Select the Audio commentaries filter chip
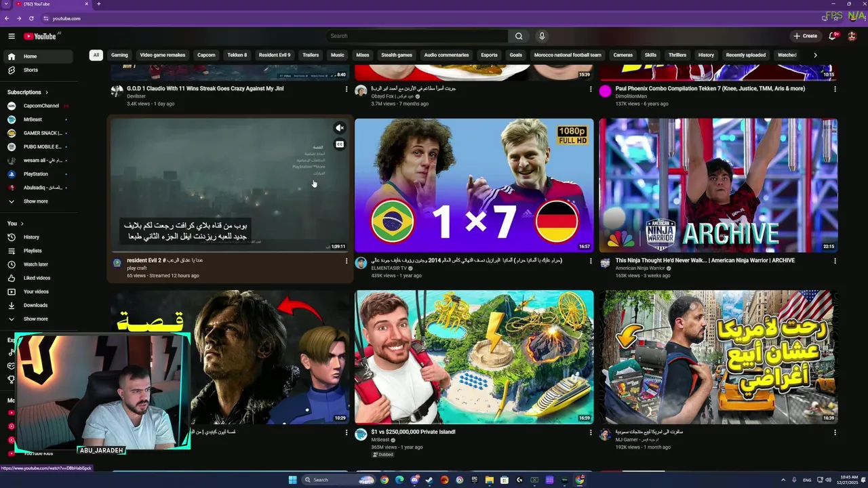The height and width of the screenshot is (488, 868). [446, 55]
